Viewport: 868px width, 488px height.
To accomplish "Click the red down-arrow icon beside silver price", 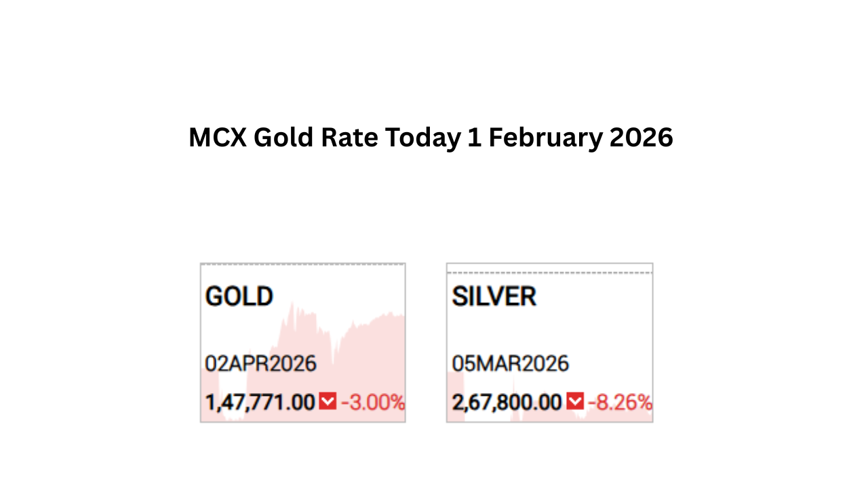I will (575, 402).
